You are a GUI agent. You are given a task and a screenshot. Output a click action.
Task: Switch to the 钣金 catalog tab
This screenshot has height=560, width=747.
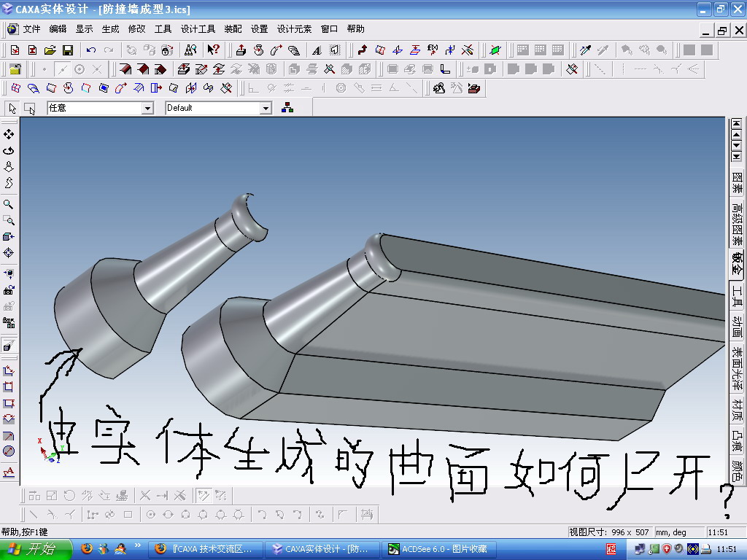point(737,264)
